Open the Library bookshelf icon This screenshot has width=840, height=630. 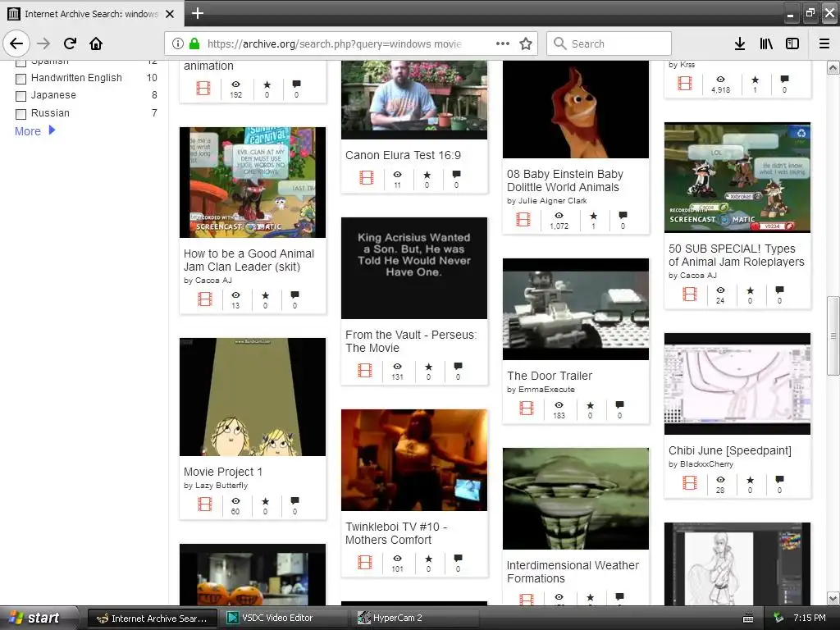pos(766,43)
